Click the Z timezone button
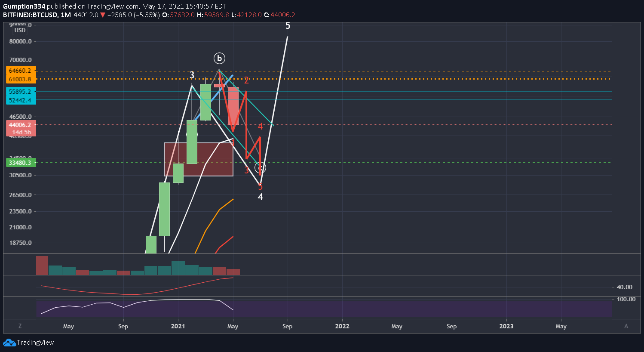 pyautogui.click(x=20, y=326)
